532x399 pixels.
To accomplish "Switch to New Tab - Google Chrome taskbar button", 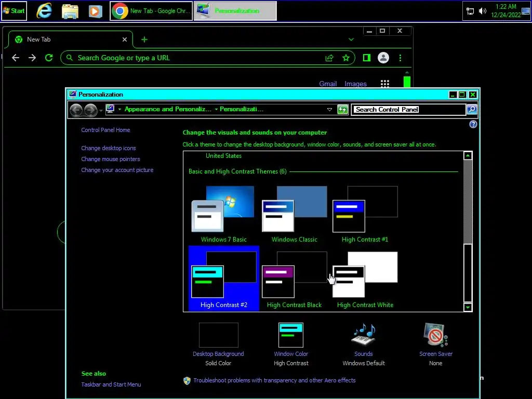I will 151,11.
